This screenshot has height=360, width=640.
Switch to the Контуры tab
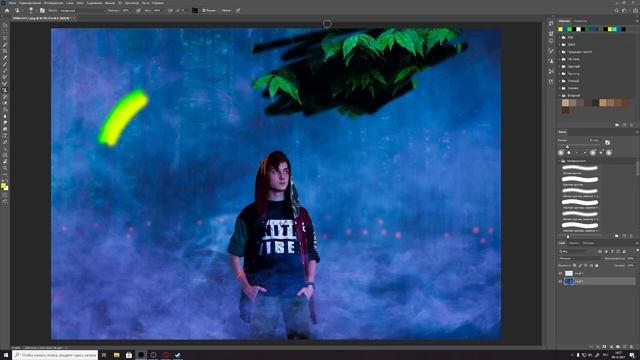click(588, 243)
